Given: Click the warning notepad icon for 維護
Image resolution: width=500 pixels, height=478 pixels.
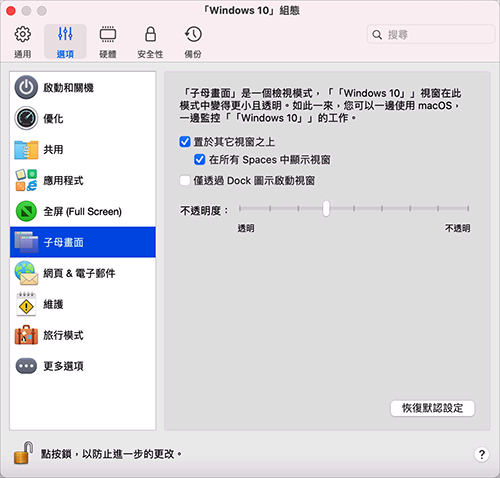Looking at the screenshot, I should point(26,304).
